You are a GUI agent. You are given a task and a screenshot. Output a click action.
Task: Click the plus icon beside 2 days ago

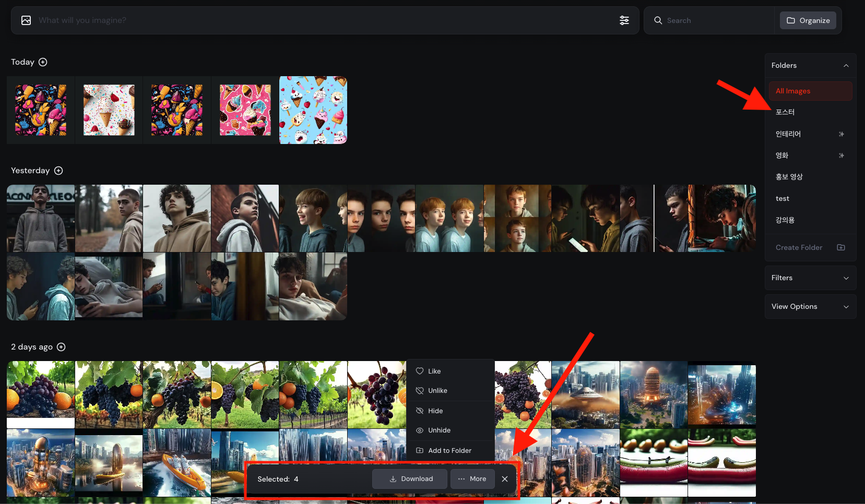[61, 347]
